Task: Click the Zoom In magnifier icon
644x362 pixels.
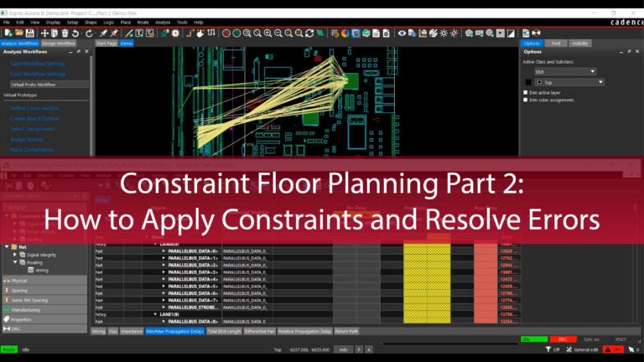Action: point(267,34)
